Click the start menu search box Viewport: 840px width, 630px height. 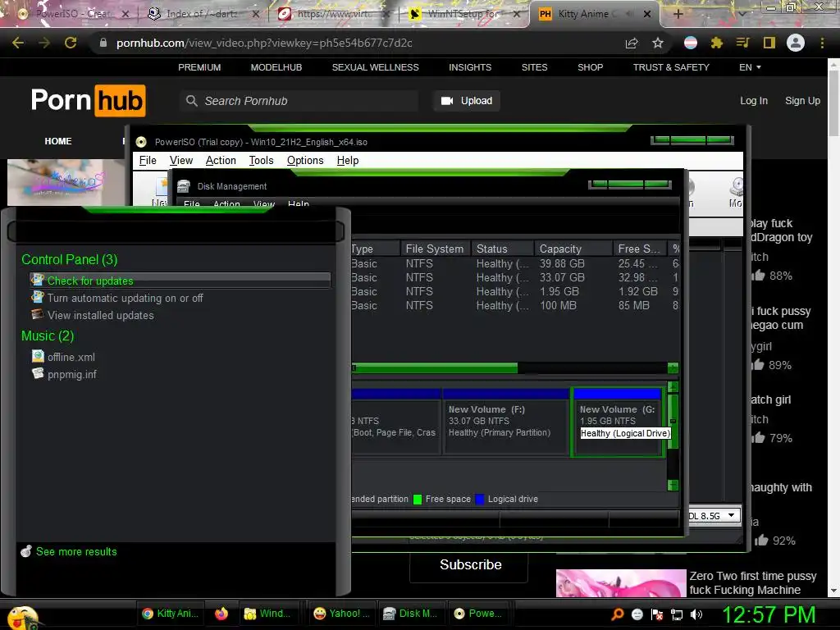(x=176, y=231)
